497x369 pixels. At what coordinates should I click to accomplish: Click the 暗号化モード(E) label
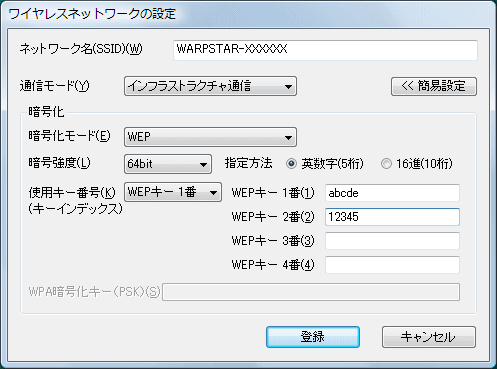click(69, 136)
